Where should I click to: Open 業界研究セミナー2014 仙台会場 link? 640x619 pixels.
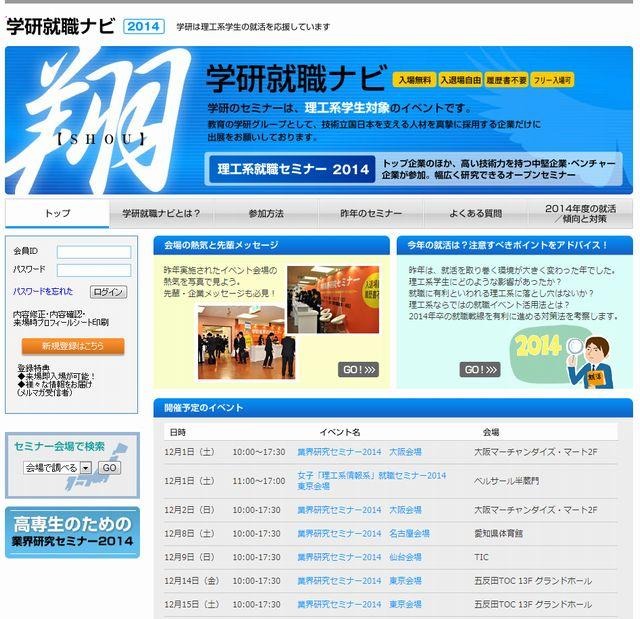(359, 557)
